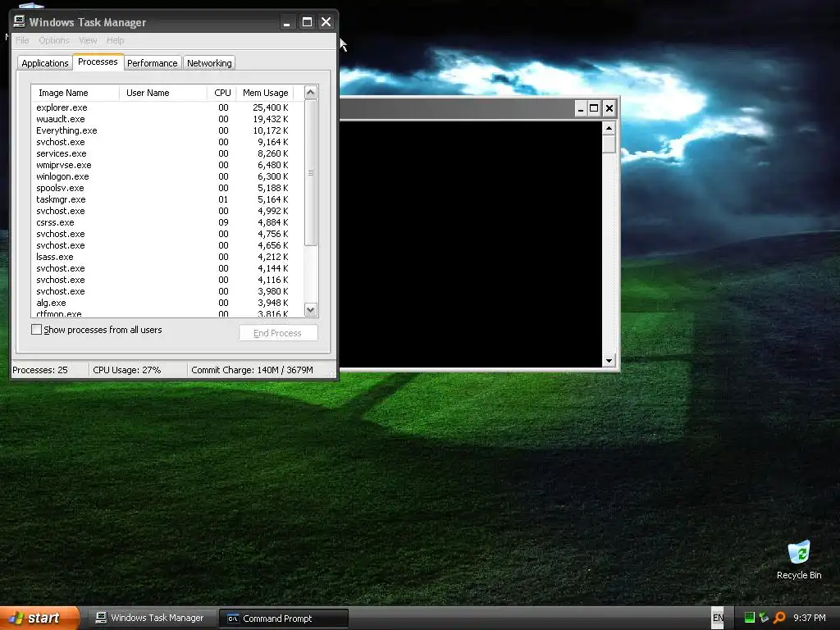
Task: Click the green CPU usage tray icon
Action: click(x=749, y=618)
